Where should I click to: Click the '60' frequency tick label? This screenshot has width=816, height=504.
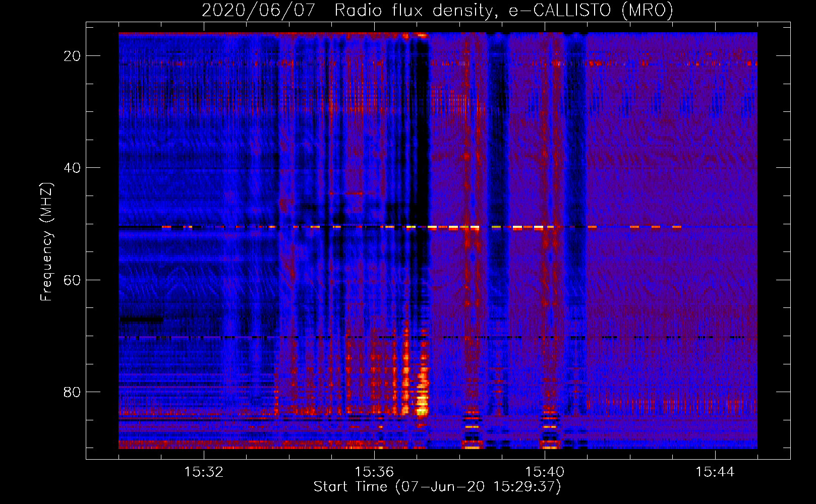72,280
